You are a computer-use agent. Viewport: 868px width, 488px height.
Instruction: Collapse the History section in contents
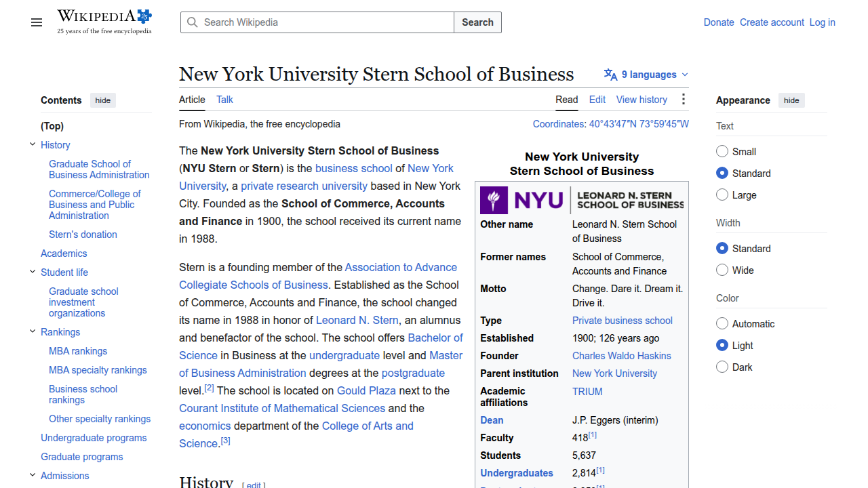coord(33,144)
